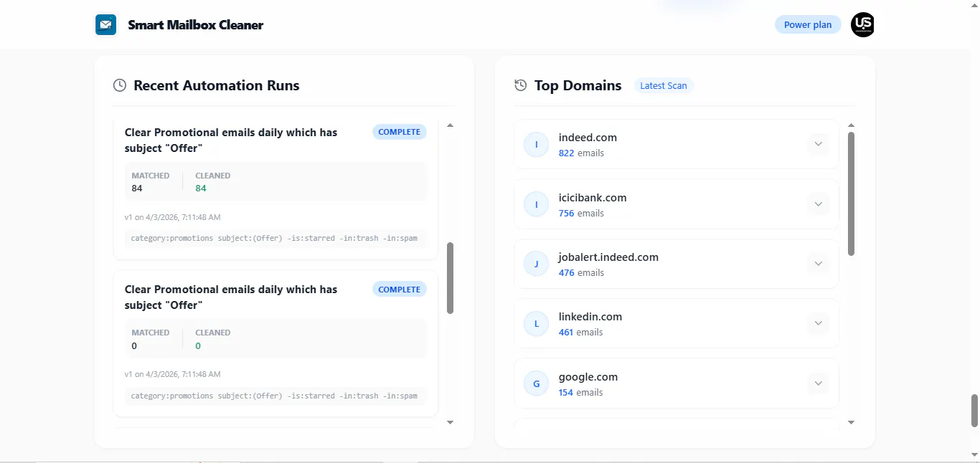Click the Top Domains list scrollbar thumb
The image size is (980, 463).
[x=852, y=194]
